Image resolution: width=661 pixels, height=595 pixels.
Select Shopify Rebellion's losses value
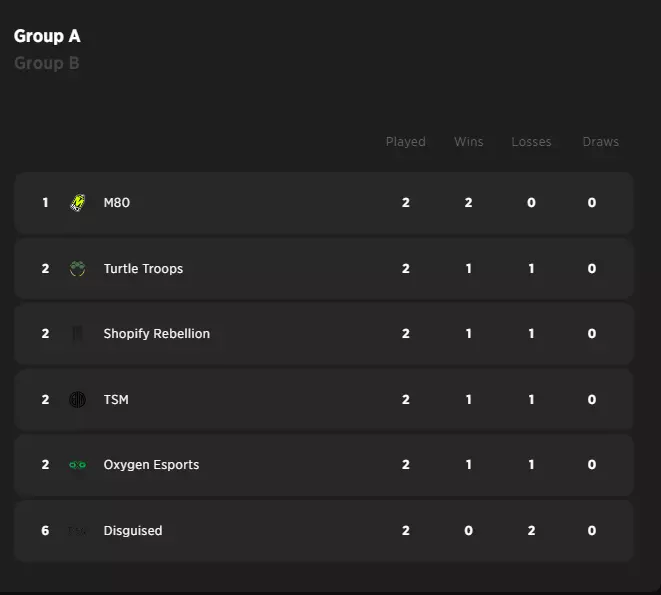tap(531, 334)
